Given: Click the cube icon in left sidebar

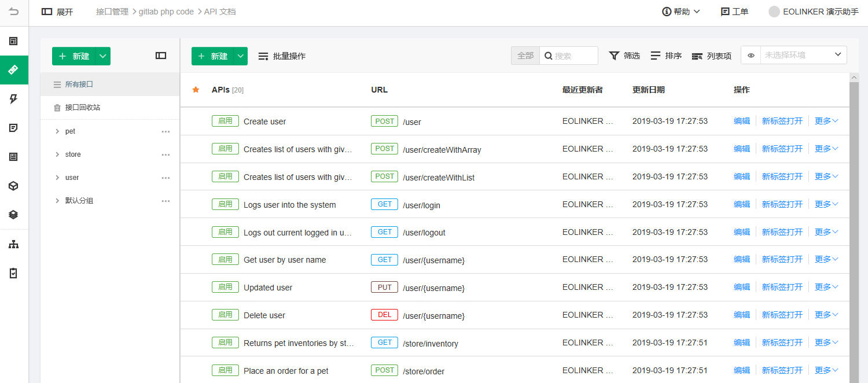Looking at the screenshot, I should tap(14, 186).
